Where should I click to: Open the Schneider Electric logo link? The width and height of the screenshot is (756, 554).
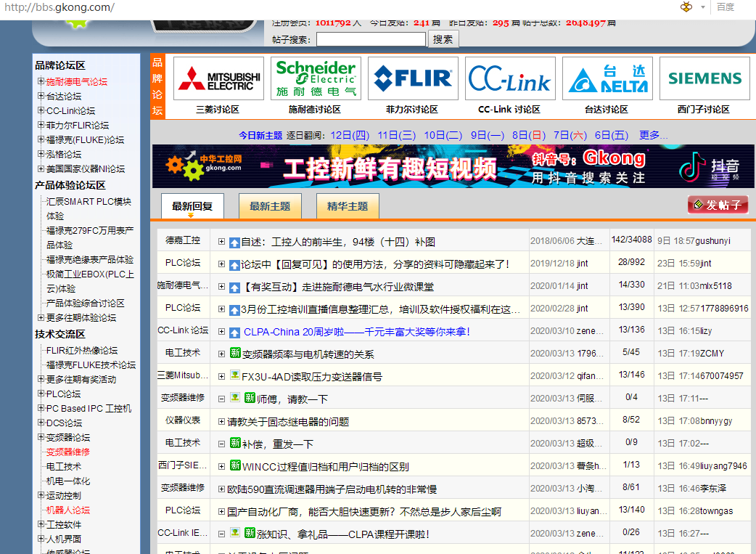point(316,78)
